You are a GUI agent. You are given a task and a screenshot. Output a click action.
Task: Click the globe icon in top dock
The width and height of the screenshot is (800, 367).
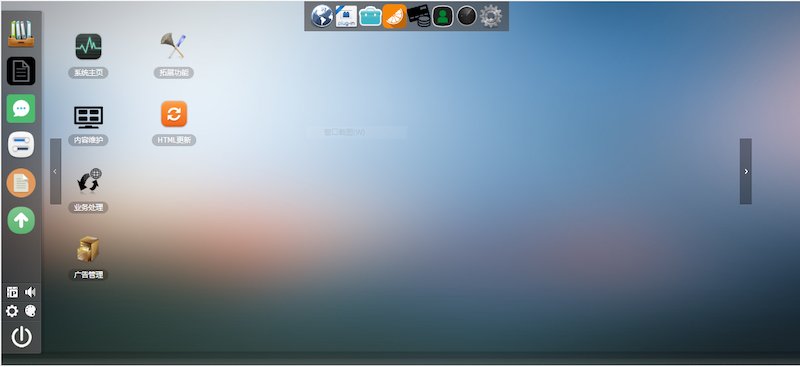point(322,16)
